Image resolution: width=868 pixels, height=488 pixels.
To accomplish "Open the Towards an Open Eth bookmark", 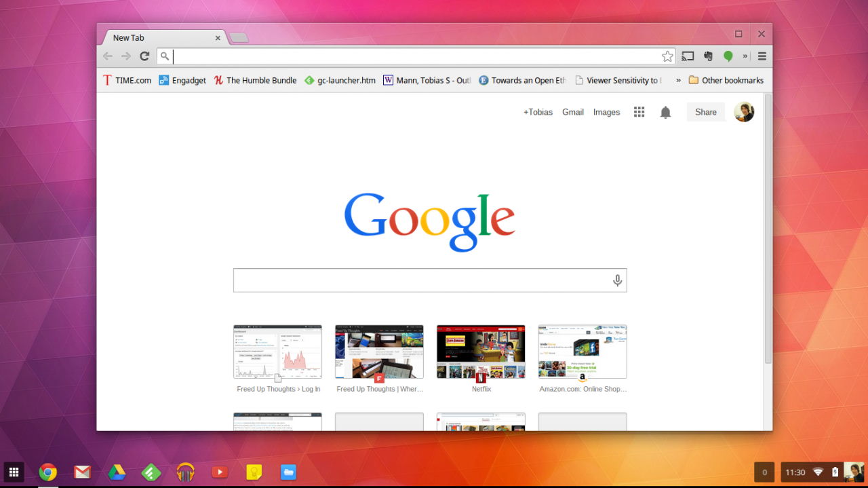I will click(522, 80).
